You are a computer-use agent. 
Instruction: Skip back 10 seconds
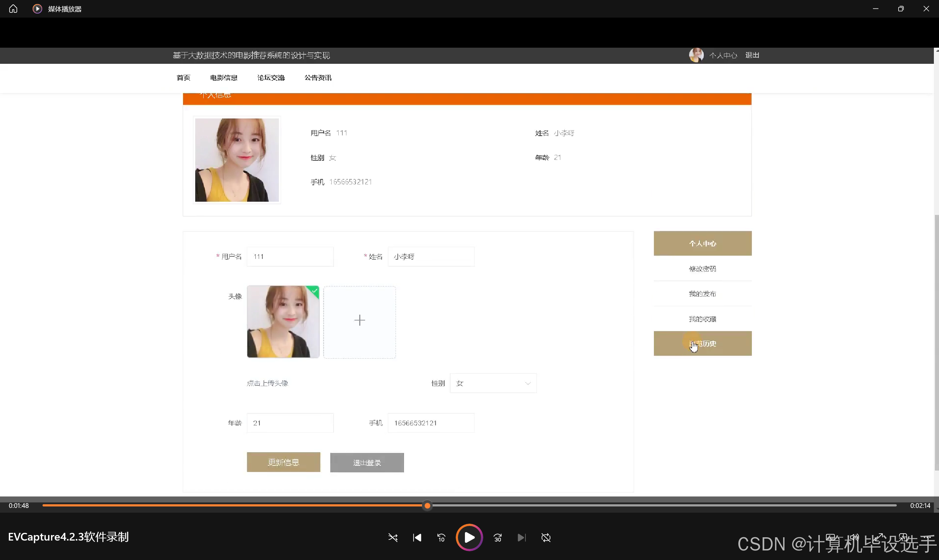pos(441,537)
